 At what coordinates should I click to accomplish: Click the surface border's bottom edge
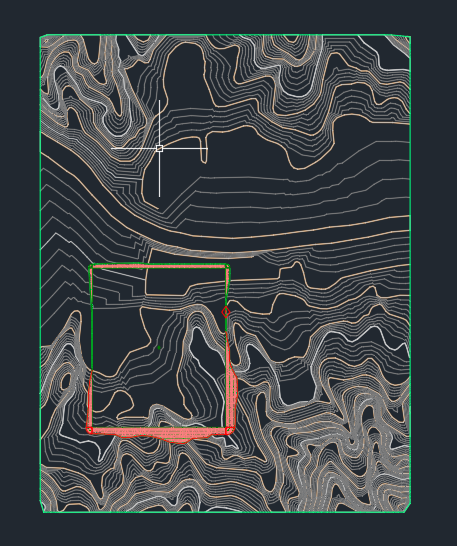(224, 512)
